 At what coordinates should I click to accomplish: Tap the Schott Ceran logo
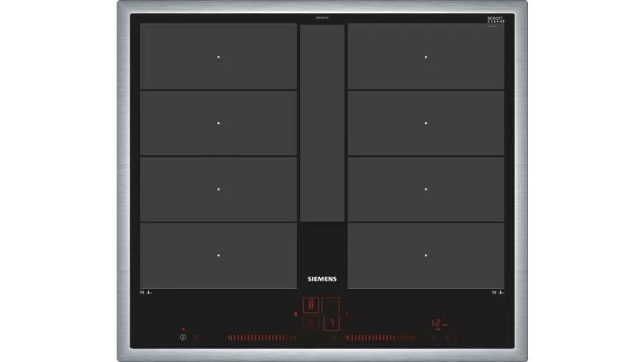coord(496,19)
